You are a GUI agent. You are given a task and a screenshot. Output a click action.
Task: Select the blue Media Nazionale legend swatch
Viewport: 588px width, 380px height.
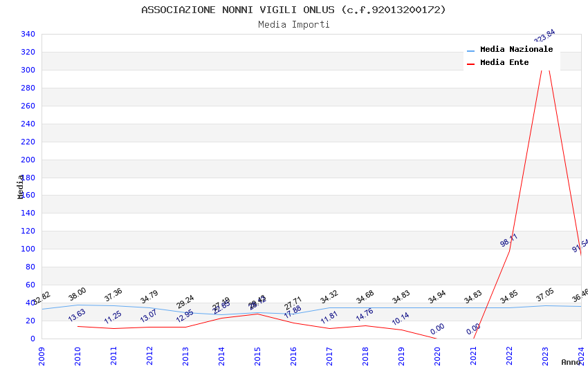470,50
